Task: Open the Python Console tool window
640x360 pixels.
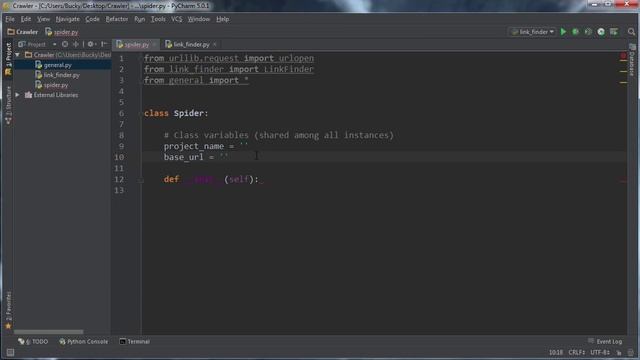Action: 84,342
